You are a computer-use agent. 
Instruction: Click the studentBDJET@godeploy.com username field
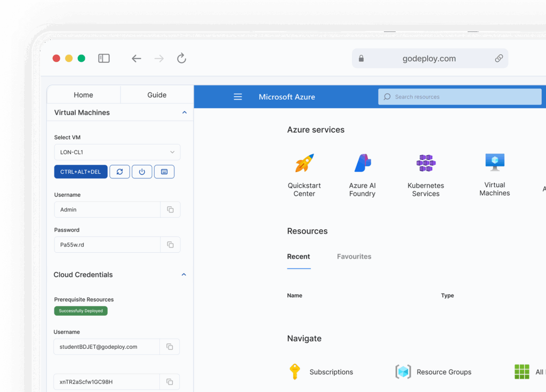point(107,347)
